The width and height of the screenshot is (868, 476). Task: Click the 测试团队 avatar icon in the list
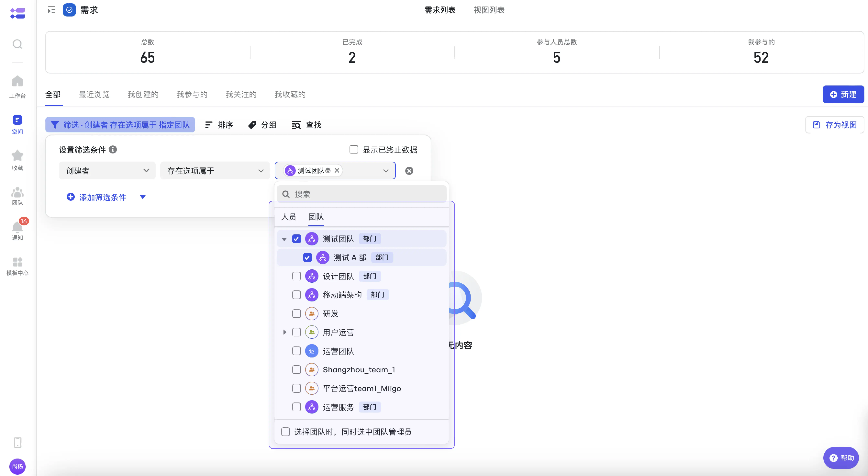coord(312,239)
